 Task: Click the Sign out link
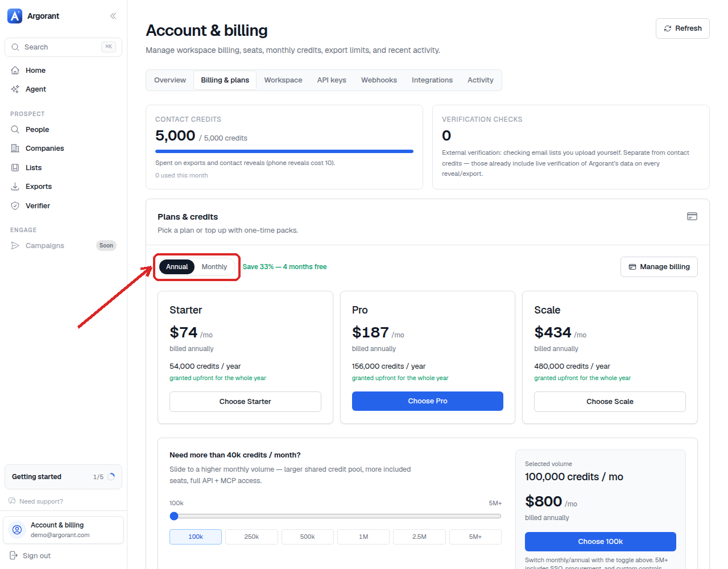click(x=36, y=556)
